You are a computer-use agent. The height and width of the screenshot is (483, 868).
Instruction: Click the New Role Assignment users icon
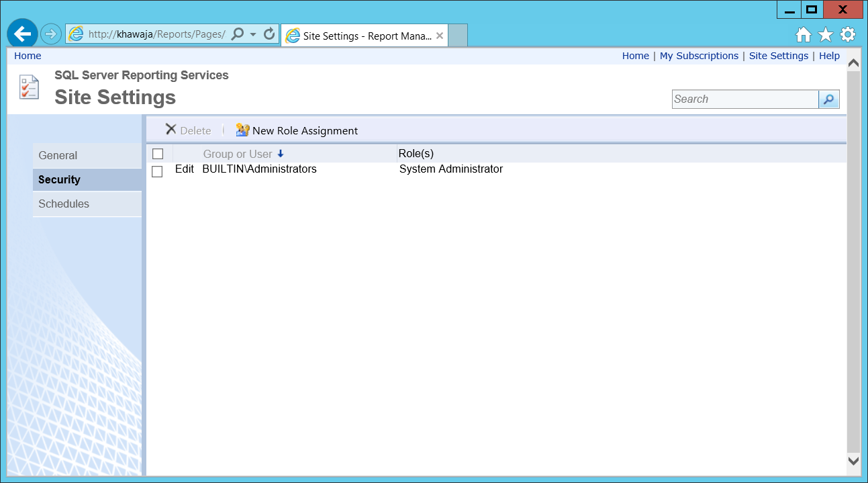pos(242,130)
